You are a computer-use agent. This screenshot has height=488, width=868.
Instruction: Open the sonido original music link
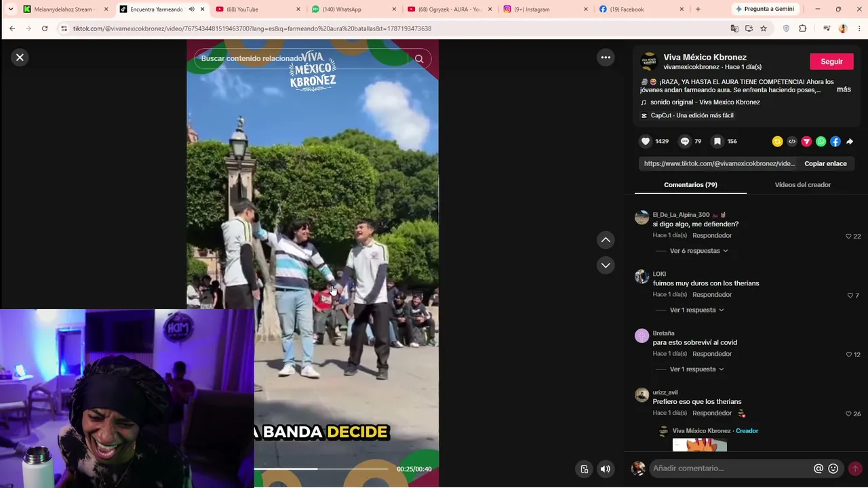tap(705, 102)
